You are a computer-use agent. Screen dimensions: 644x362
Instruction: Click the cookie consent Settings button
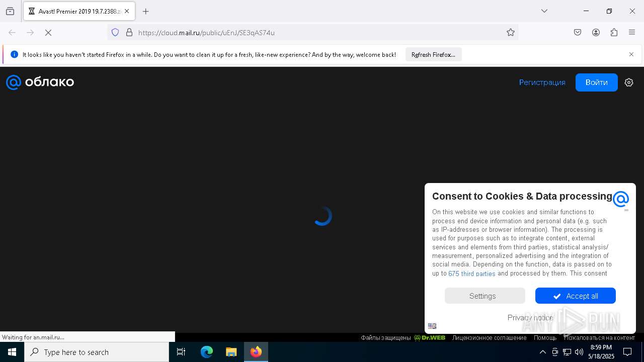[x=485, y=296]
